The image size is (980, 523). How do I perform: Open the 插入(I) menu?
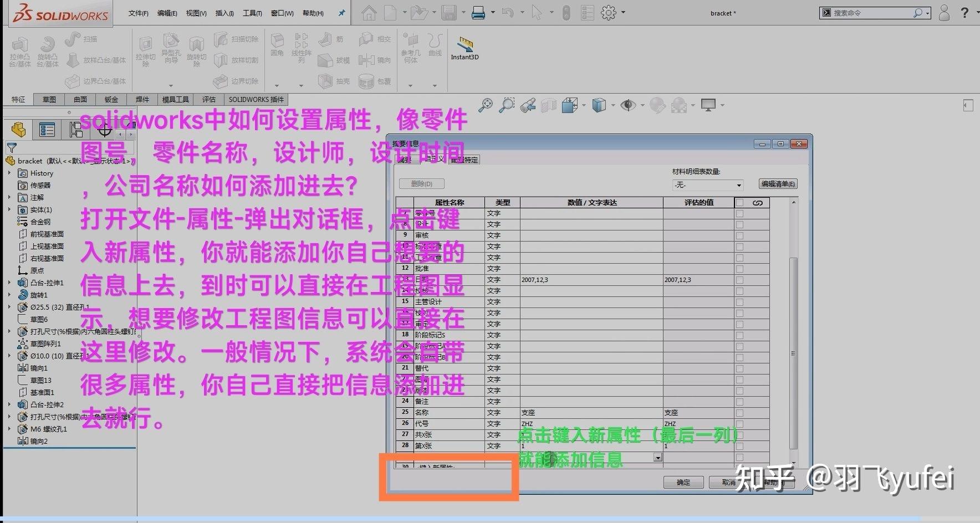pyautogui.click(x=224, y=13)
